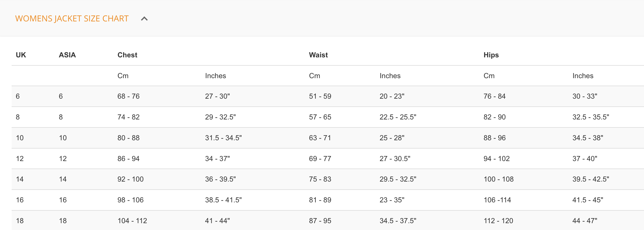Select the chest cm value 68 - 76
644x230 pixels.
click(x=129, y=96)
